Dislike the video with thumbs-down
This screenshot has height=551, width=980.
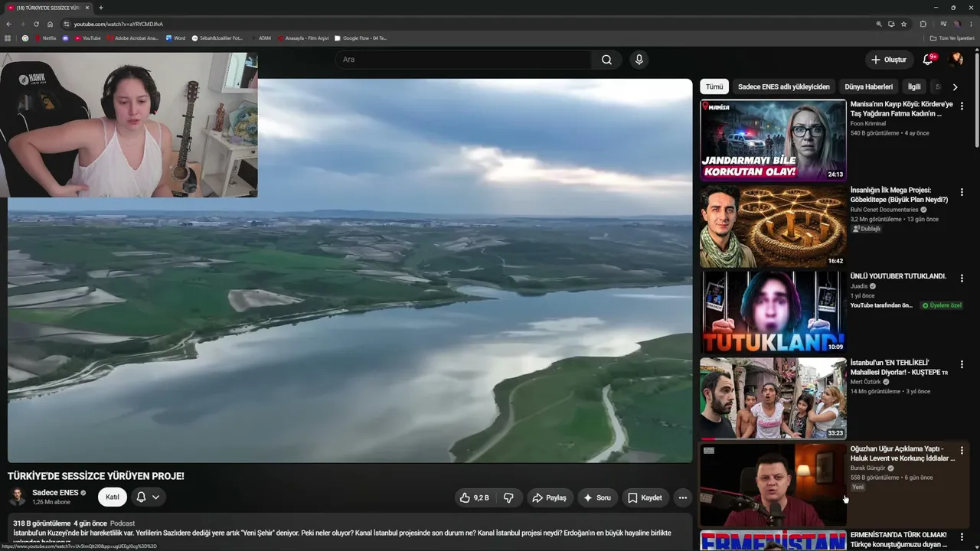(508, 497)
